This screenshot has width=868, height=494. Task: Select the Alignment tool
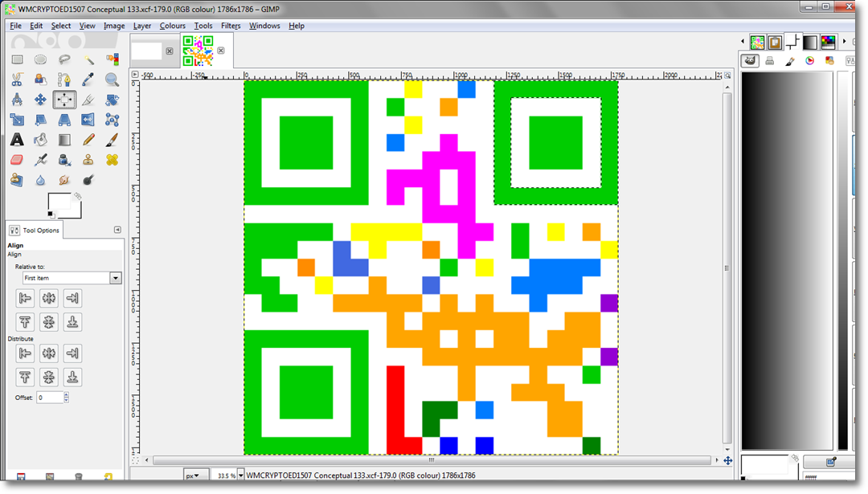click(x=64, y=100)
